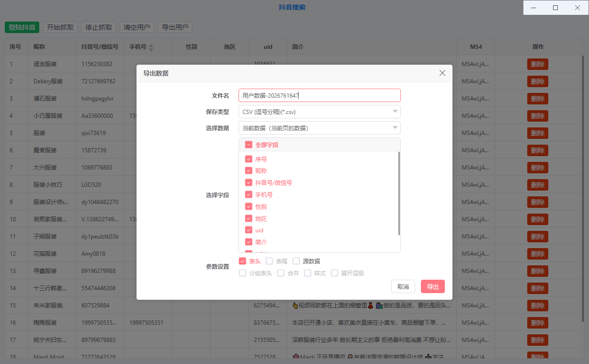
Task: Uncheck the 抖音号/微信号 field checkbox
Action: [249, 182]
